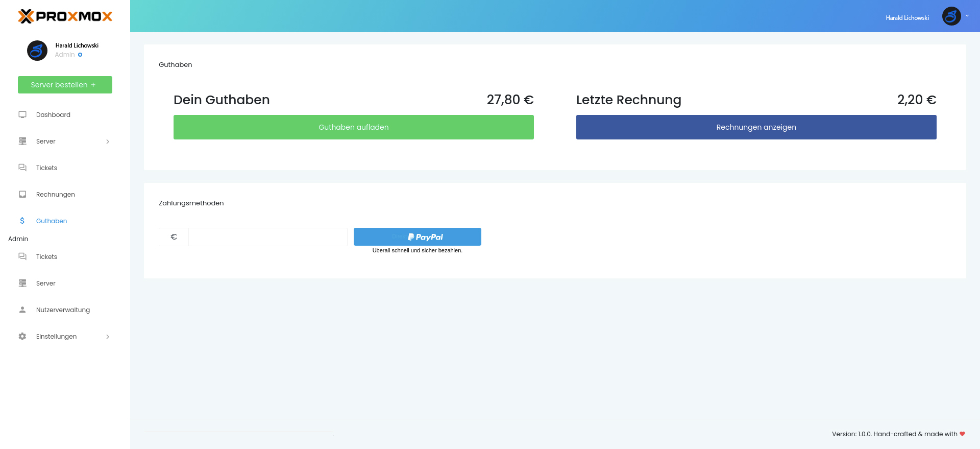980x449 pixels.
Task: Click Rechnungen anzeigen button
Action: tap(756, 127)
